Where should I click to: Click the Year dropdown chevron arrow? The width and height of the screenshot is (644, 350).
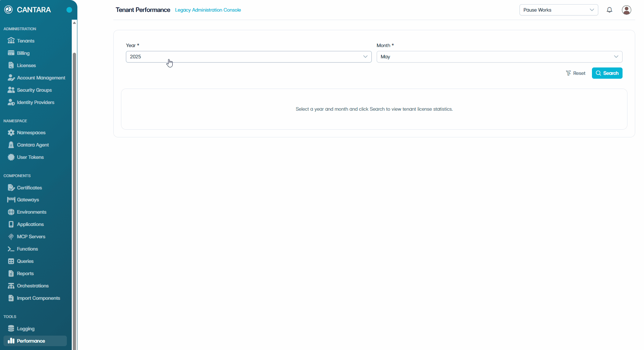pos(365,57)
